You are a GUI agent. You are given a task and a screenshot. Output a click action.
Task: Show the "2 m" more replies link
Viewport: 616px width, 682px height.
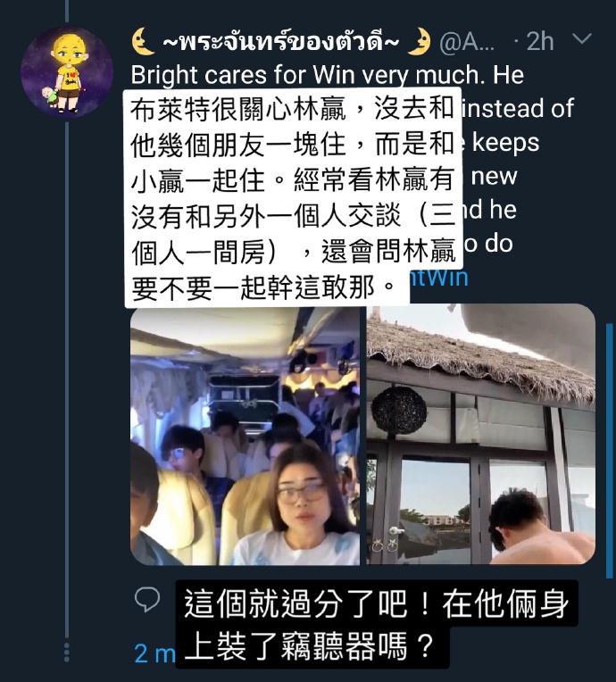[154, 653]
